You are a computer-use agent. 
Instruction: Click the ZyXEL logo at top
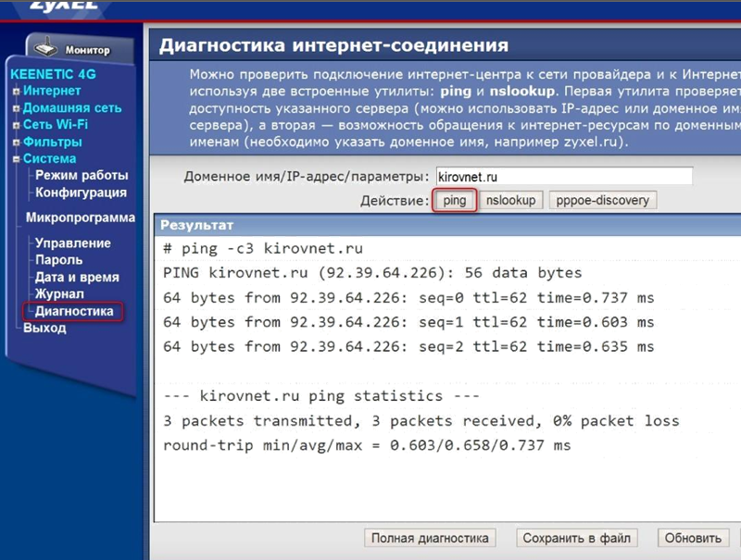pos(64,5)
